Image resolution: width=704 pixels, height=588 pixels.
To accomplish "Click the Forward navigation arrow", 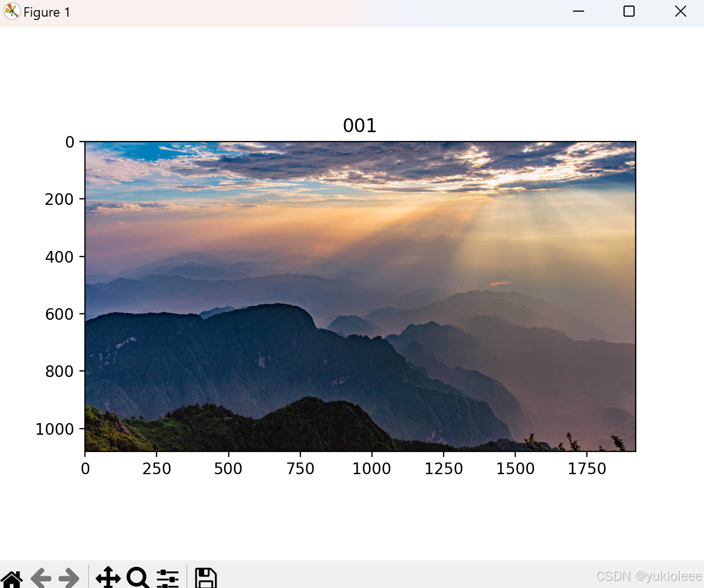I will [x=69, y=579].
